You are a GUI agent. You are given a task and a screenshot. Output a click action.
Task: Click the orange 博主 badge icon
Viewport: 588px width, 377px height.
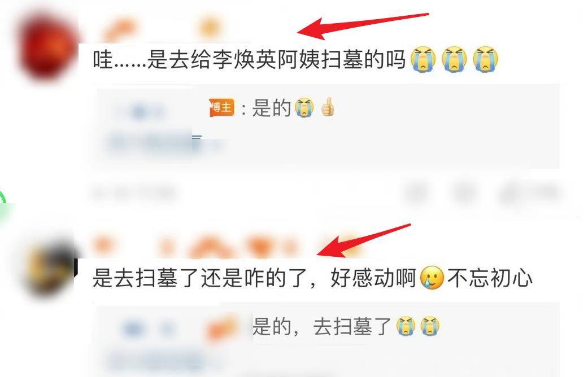pos(221,108)
